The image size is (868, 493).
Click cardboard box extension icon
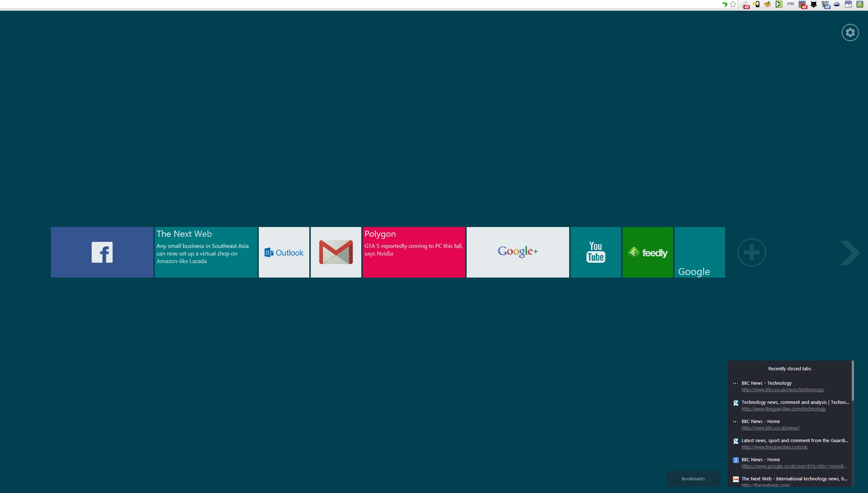click(768, 4)
